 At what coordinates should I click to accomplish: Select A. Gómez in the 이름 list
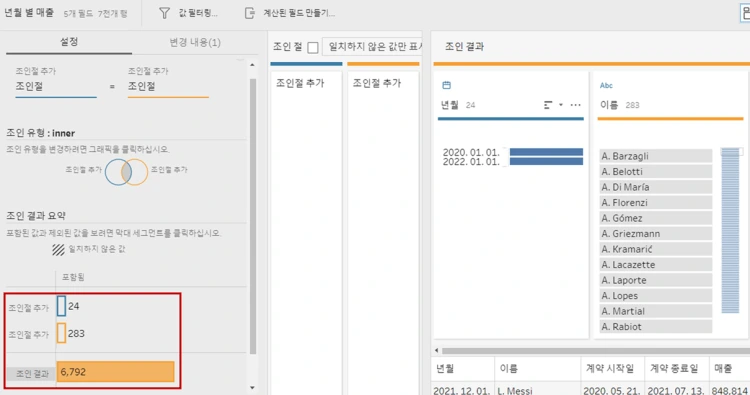tap(656, 218)
